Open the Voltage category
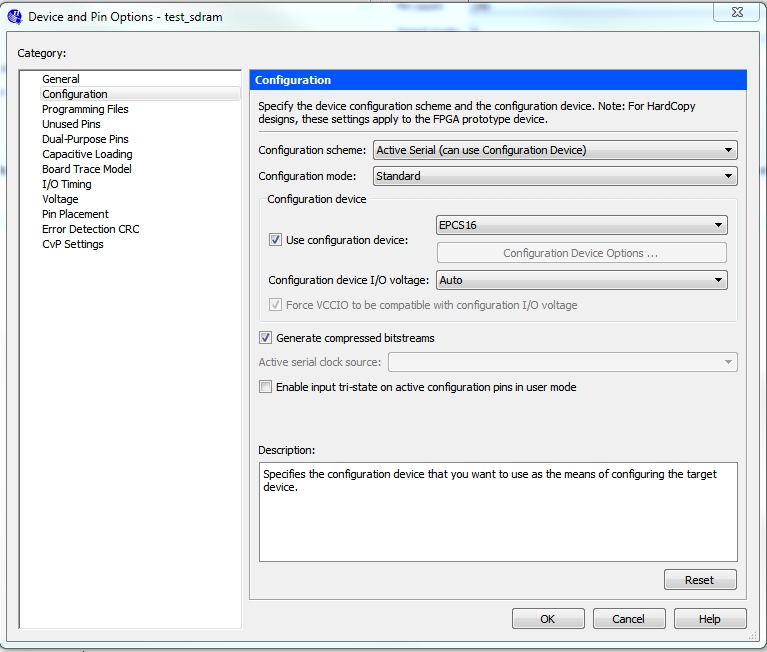The image size is (767, 652). tap(60, 199)
